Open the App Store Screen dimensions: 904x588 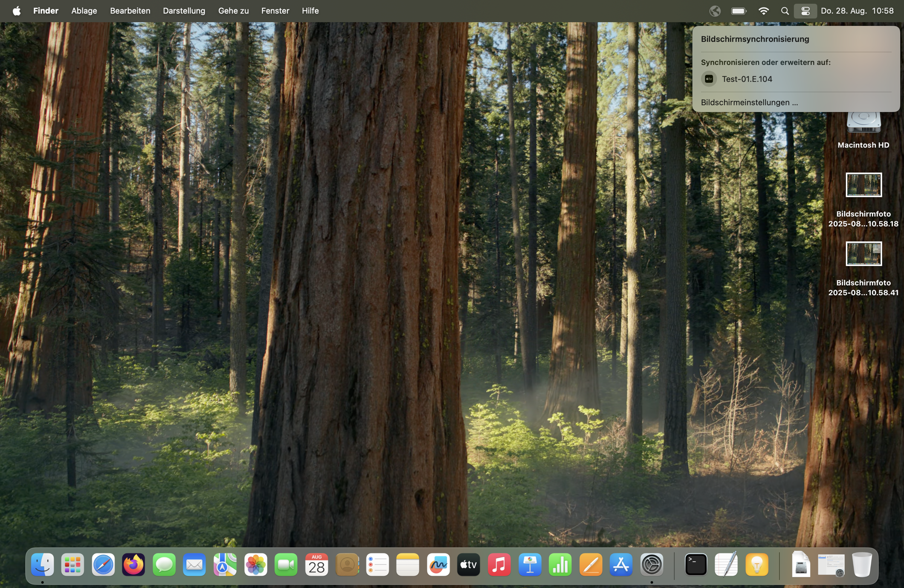click(x=621, y=565)
